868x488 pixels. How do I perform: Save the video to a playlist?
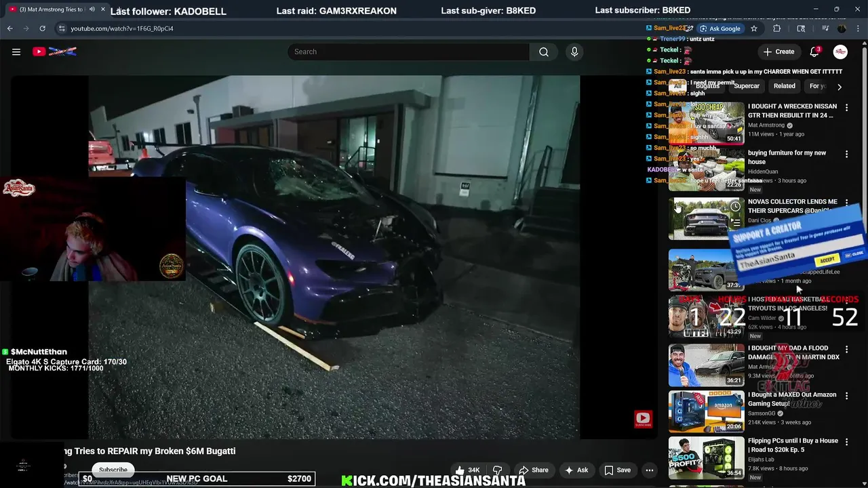coord(618,470)
